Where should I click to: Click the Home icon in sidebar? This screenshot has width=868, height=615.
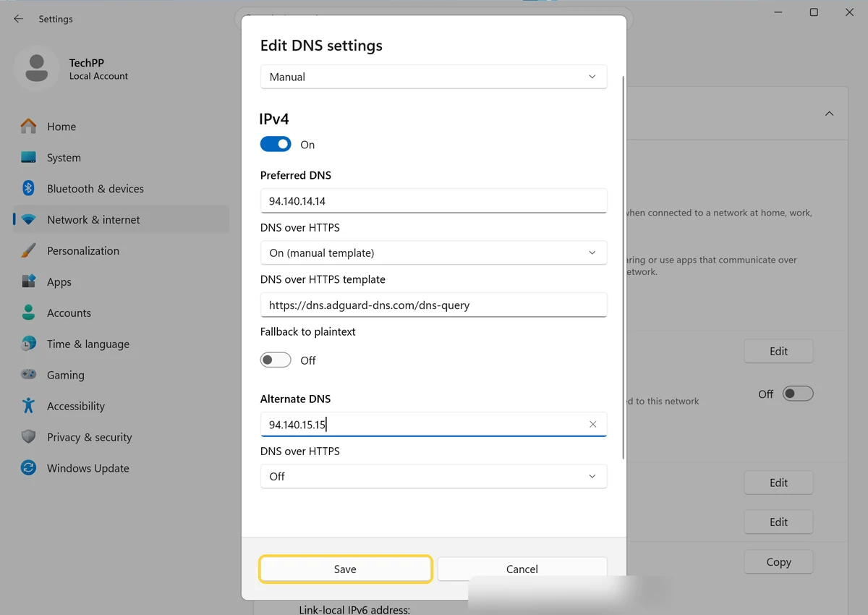click(x=28, y=127)
